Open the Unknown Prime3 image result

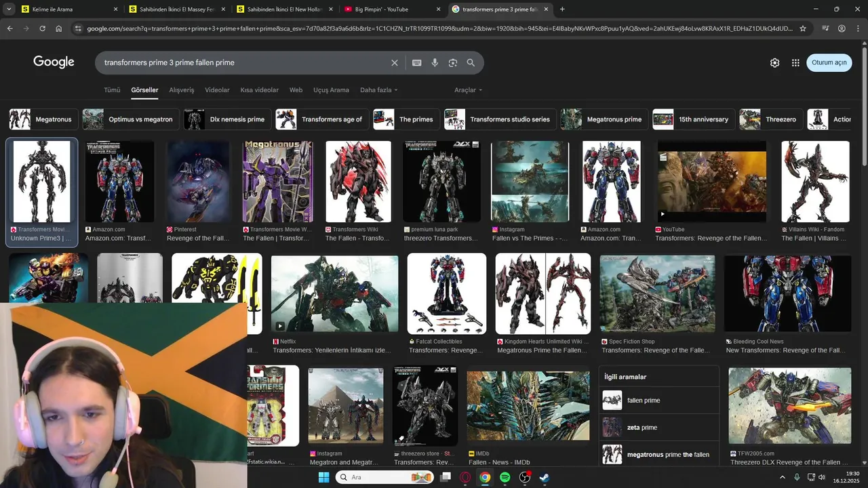[42, 182]
